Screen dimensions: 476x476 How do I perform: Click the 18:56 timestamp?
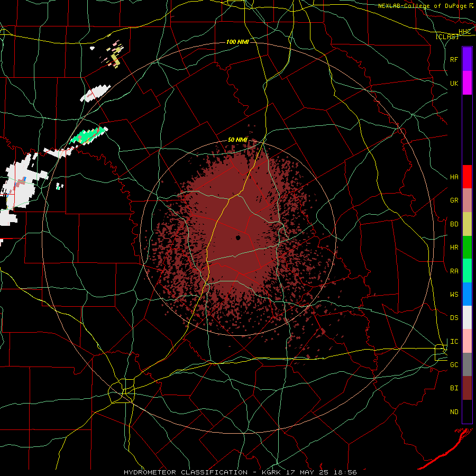(x=346, y=472)
